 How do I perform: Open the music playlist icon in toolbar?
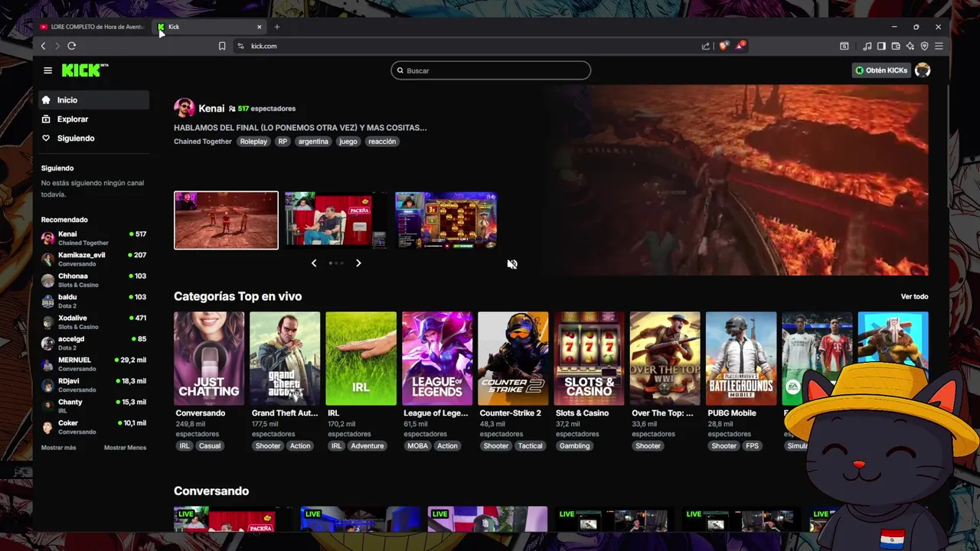coord(867,46)
